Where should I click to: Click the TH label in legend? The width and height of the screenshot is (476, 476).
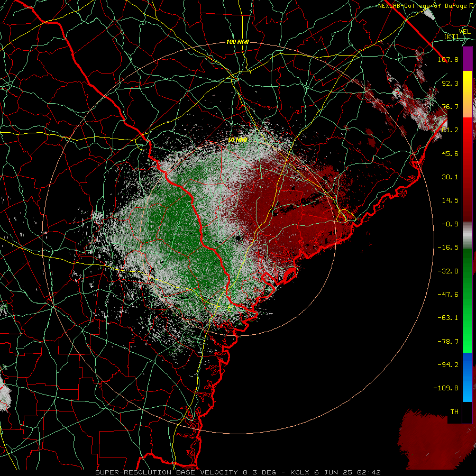tap(454, 412)
